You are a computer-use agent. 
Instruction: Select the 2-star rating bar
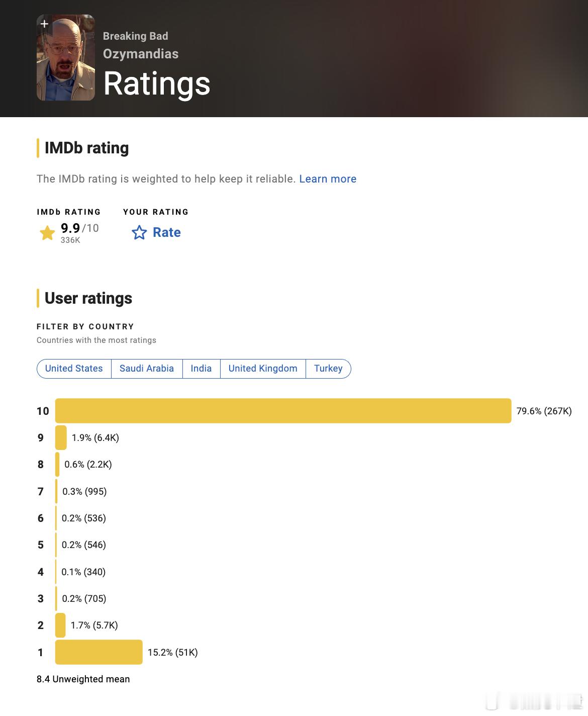(x=60, y=625)
